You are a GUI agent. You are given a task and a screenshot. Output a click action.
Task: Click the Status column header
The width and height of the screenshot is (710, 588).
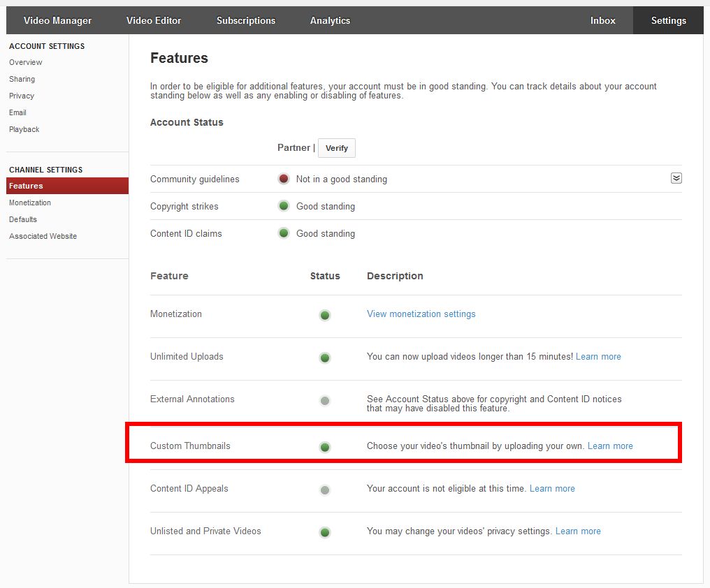tap(325, 276)
